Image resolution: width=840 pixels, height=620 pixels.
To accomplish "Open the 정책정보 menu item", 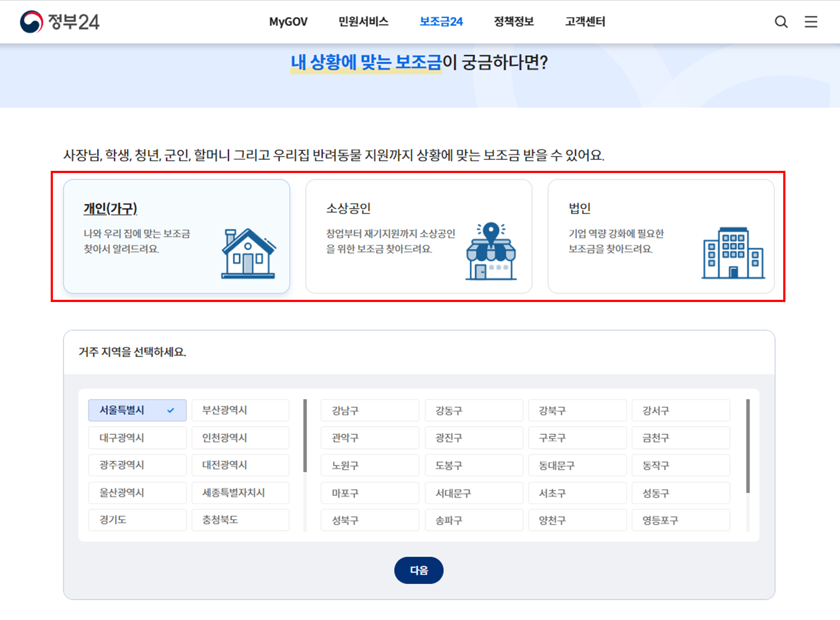I will (513, 21).
